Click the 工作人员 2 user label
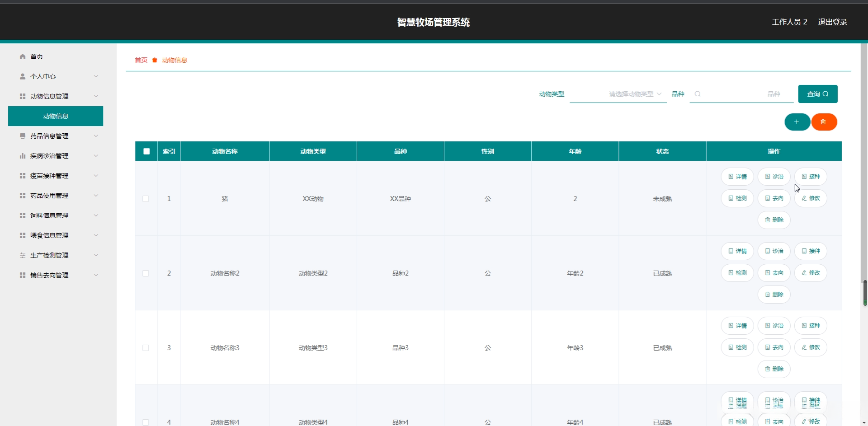868x426 pixels. tap(789, 22)
